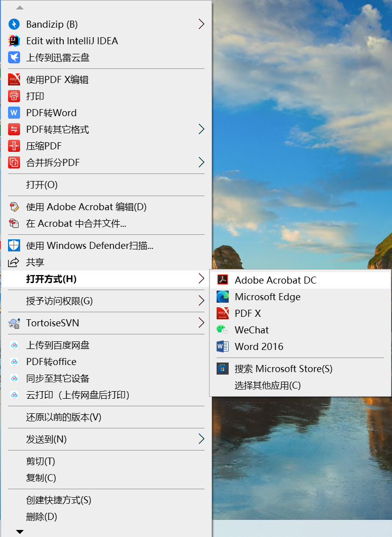Click the Baidu icon beside 同步至其它设备
392x537 pixels.
click(14, 378)
